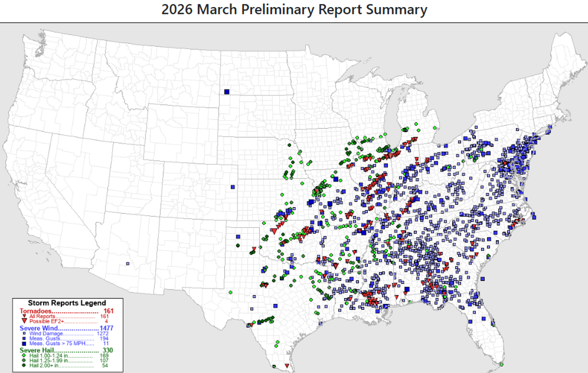
Task: Click the Severe Wind total of 1477
Action: tap(106, 328)
